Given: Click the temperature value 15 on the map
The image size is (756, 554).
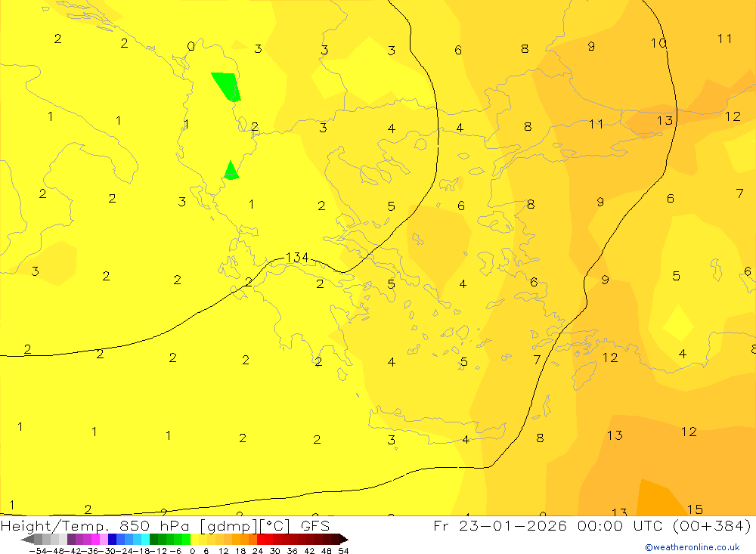Looking at the screenshot, I should click(695, 509).
